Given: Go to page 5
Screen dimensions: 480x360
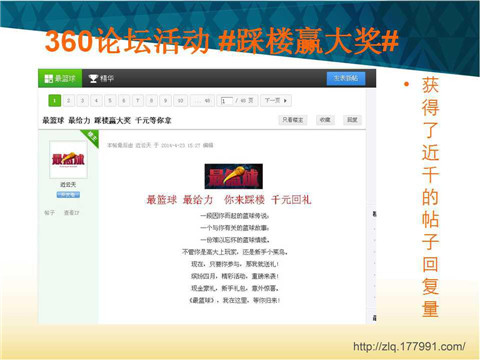Looking at the screenshot, I should [110, 101].
